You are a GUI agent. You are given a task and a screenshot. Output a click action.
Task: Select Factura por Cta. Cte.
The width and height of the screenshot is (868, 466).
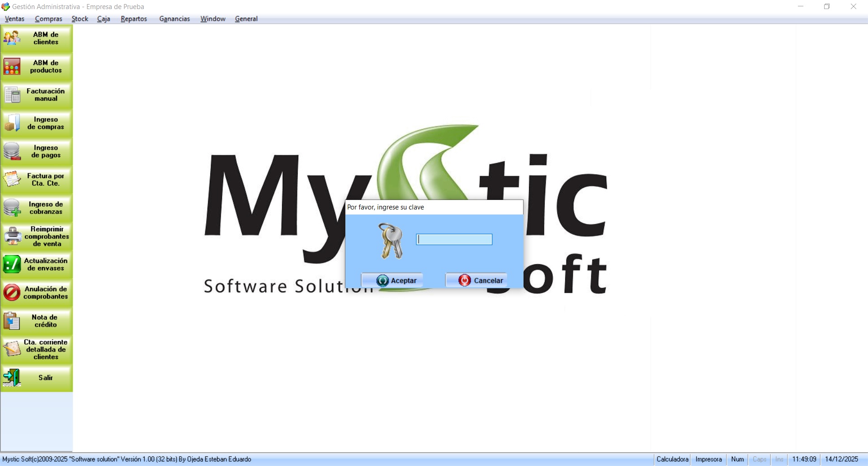tap(37, 180)
